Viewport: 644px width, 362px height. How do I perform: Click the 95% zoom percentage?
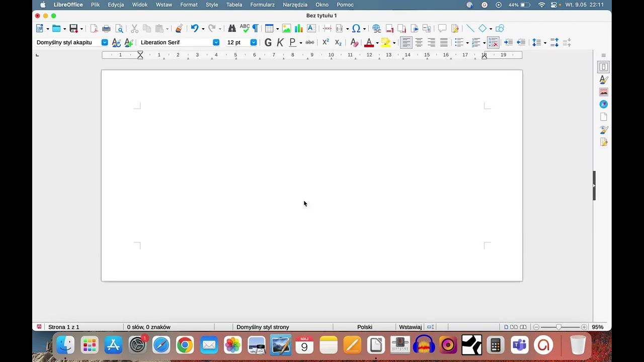click(598, 327)
